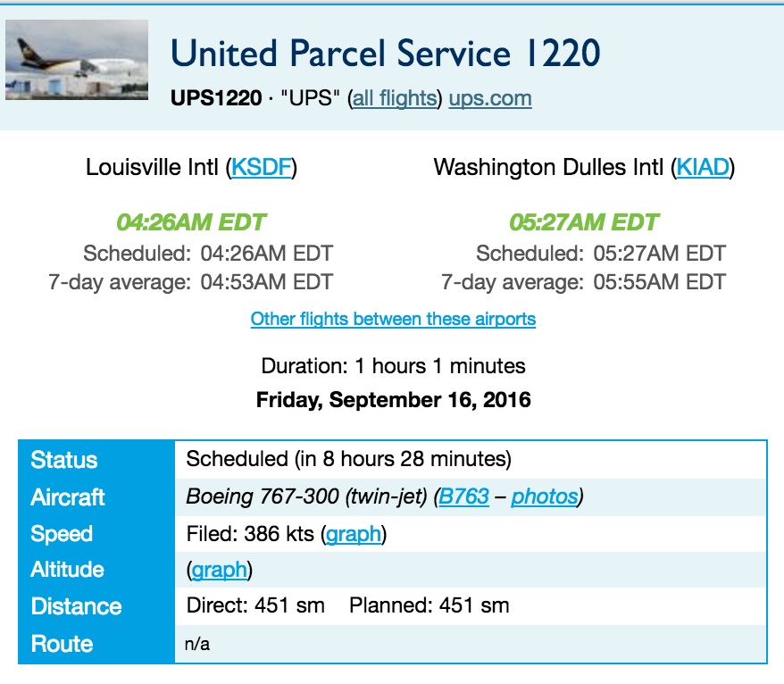The height and width of the screenshot is (684, 784).
Task: Open the B763 aircraft type link
Action: 464,497
